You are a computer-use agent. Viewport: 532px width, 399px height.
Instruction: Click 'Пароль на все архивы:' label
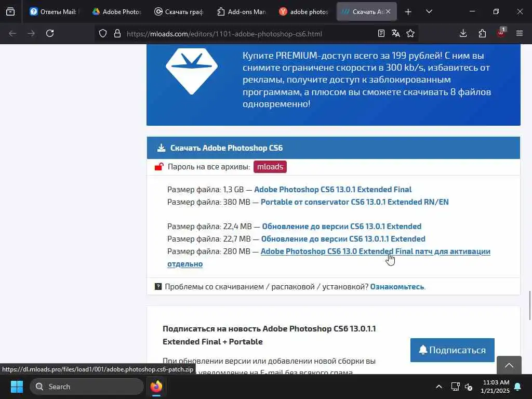tap(209, 167)
